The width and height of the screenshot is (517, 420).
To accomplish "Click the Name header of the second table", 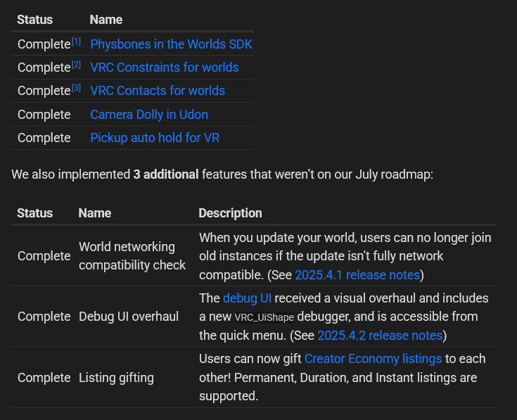I will click(x=95, y=213).
